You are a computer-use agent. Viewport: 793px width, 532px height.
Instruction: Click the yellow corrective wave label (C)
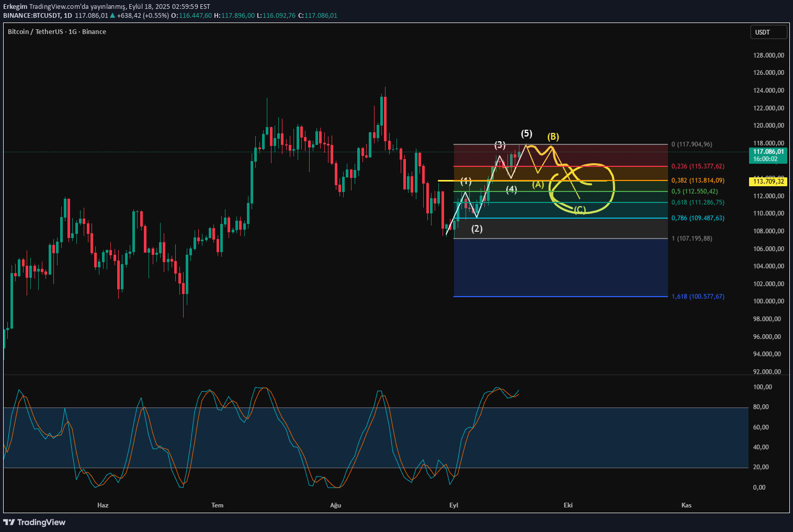[x=580, y=210]
